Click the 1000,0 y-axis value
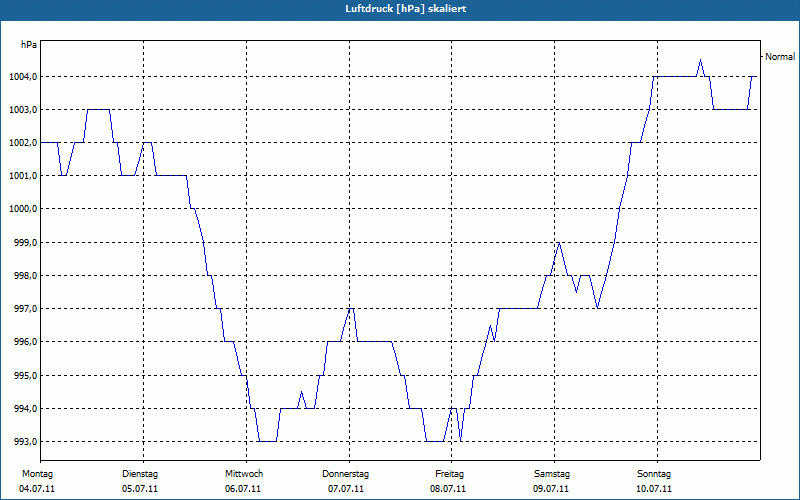 (22, 209)
